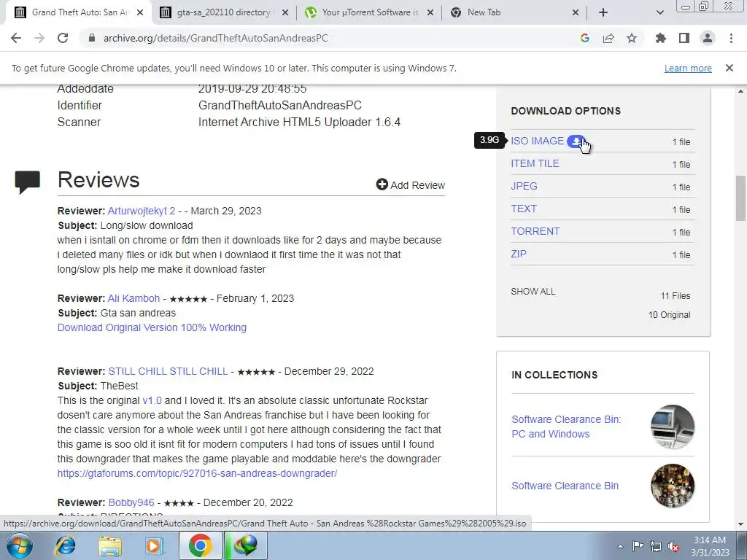Screen dimensions: 747x560
Task: Click the scrollbar down arrow
Action: (x=740, y=524)
